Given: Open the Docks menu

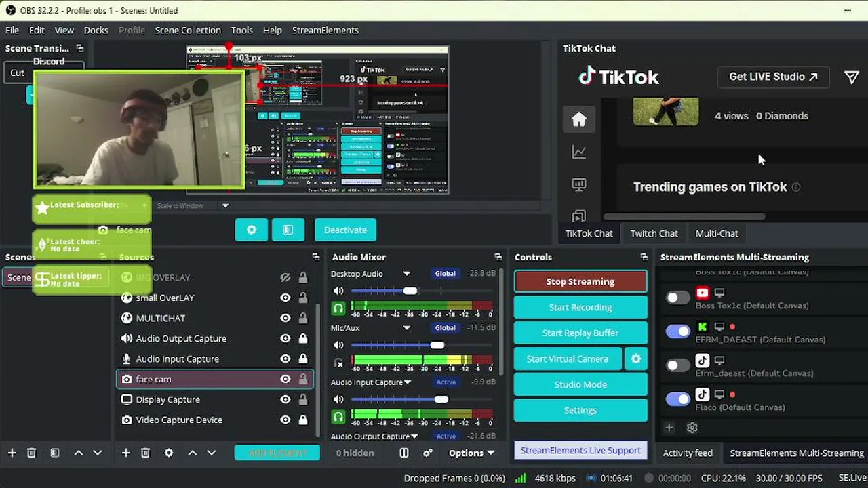Looking at the screenshot, I should [x=96, y=30].
